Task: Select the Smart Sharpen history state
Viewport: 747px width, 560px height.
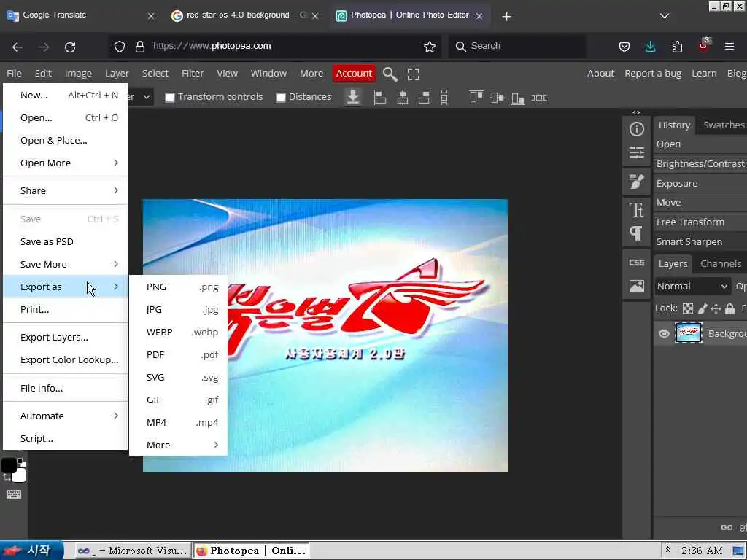Action: coord(700,241)
